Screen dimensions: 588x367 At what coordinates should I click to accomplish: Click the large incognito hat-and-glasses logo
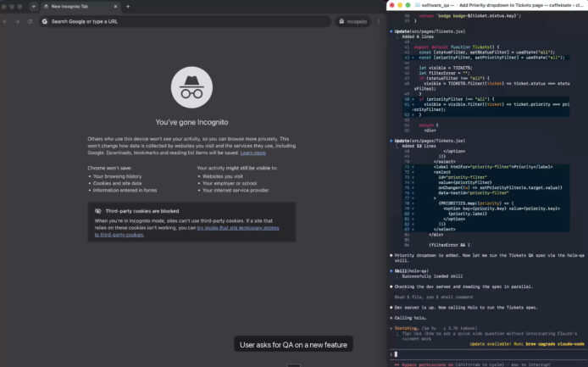(x=191, y=87)
